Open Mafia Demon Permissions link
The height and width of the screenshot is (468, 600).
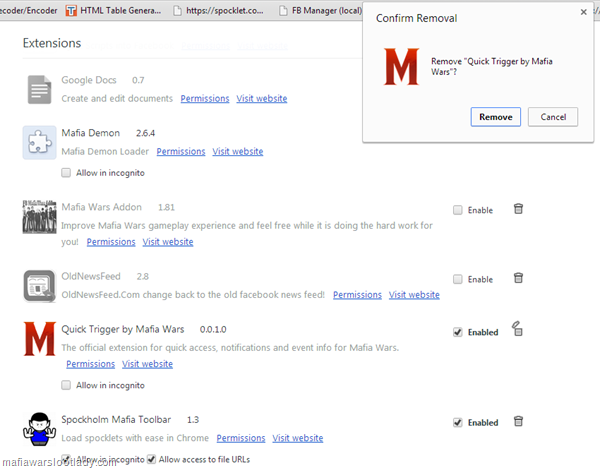[181, 152]
